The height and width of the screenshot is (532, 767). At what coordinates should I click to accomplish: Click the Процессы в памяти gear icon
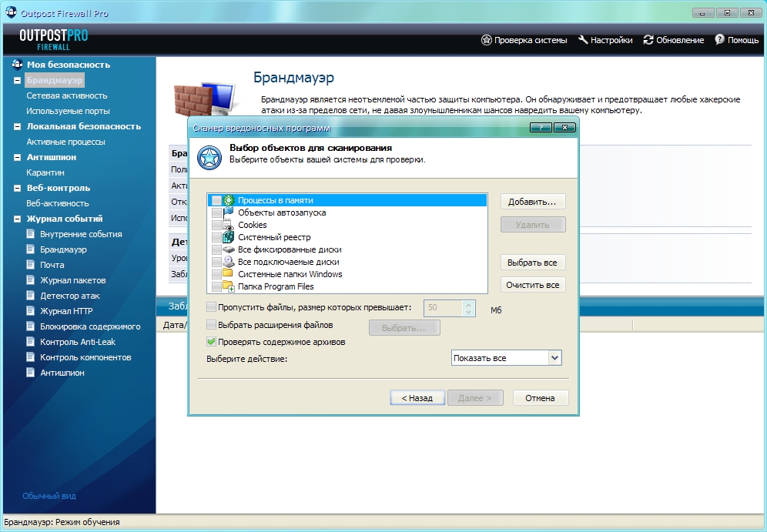click(229, 200)
